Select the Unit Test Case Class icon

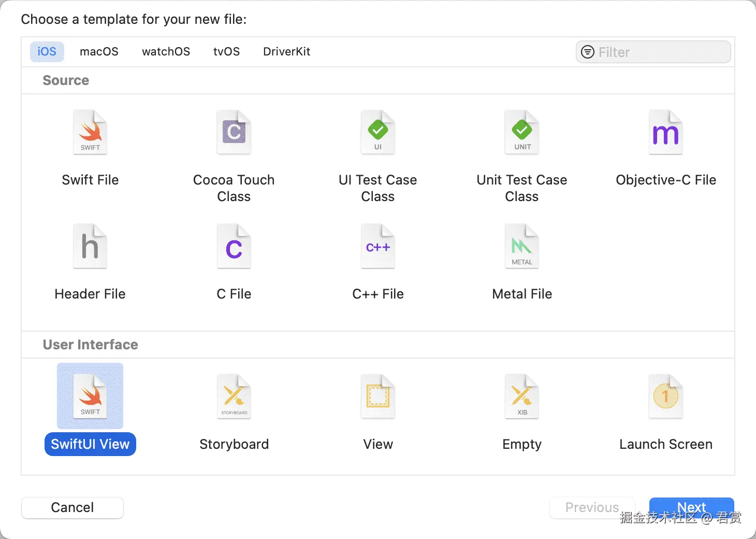click(x=522, y=133)
